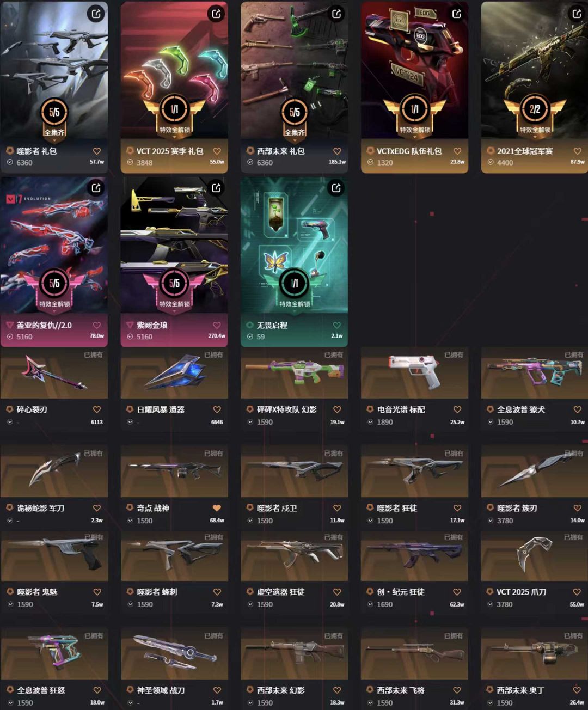The image size is (588, 710).
Task: Click share icon on 盖亚的复仇//2.0 card
Action: pyautogui.click(x=96, y=188)
